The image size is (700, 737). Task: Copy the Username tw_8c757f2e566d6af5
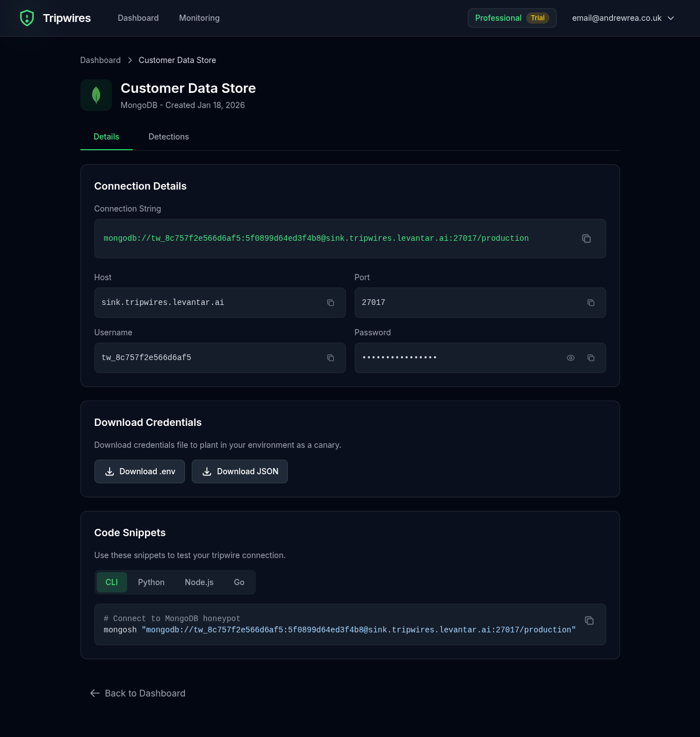tap(331, 358)
